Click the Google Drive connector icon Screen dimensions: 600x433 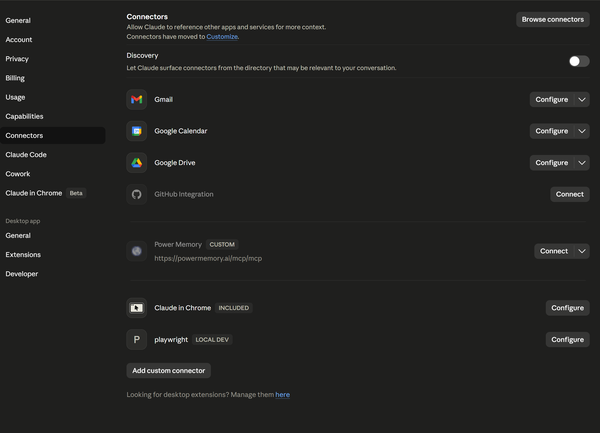[137, 163]
